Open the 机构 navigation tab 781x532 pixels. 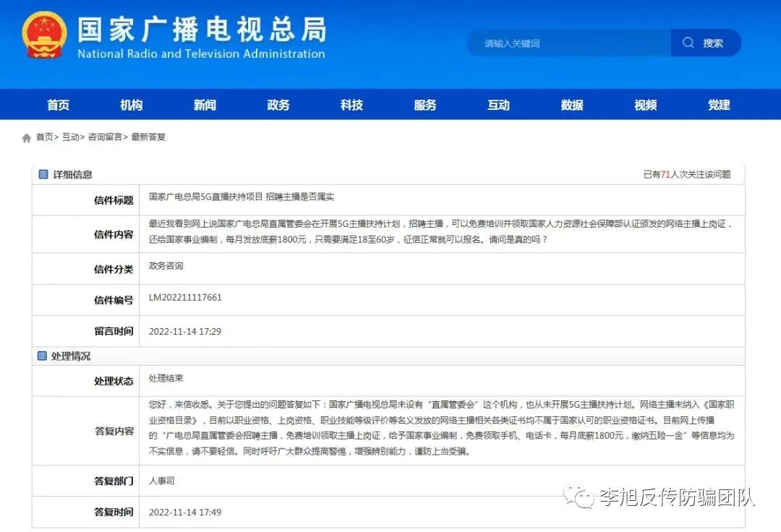click(x=132, y=105)
